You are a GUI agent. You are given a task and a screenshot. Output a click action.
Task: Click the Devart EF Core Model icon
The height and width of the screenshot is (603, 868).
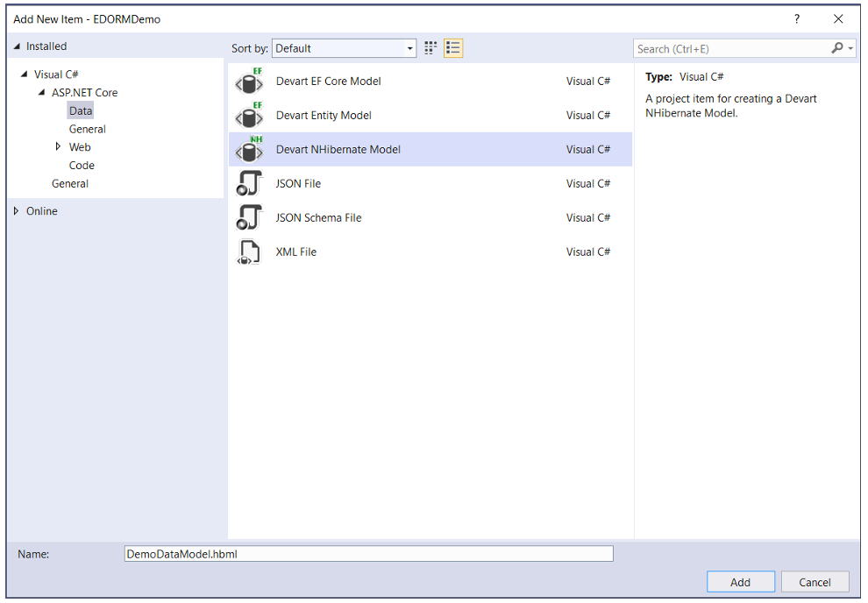(249, 82)
